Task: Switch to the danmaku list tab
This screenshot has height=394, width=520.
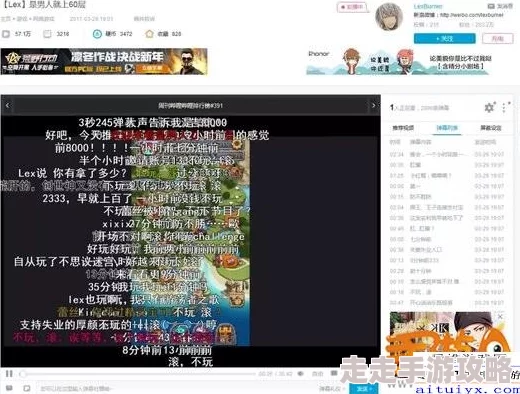Action: pos(447,128)
